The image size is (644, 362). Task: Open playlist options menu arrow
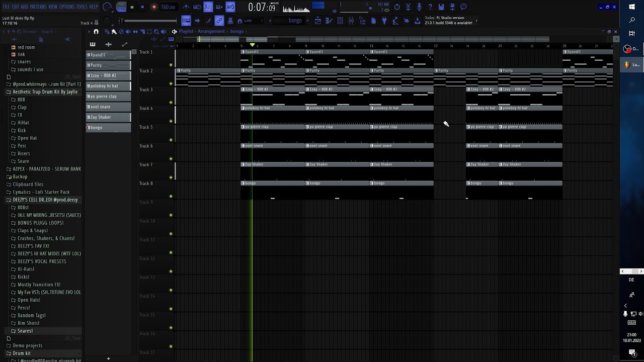tap(89, 32)
